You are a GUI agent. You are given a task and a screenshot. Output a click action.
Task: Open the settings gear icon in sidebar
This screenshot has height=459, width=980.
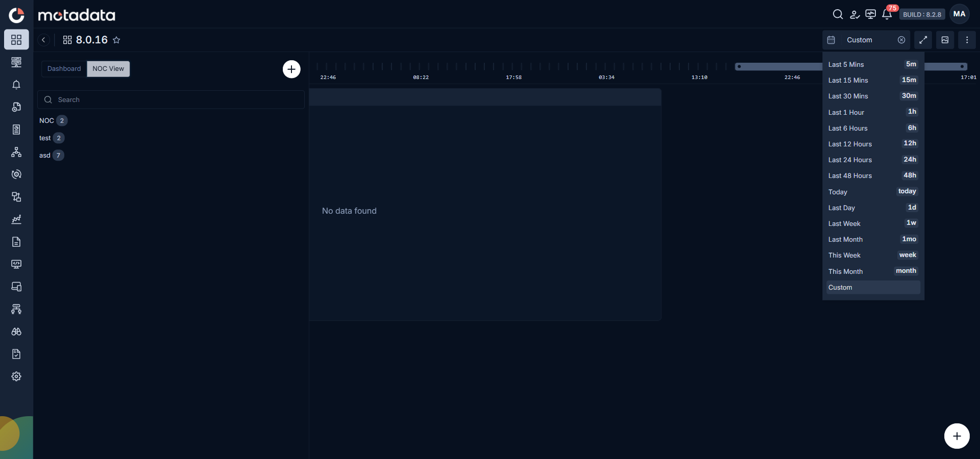(x=16, y=376)
